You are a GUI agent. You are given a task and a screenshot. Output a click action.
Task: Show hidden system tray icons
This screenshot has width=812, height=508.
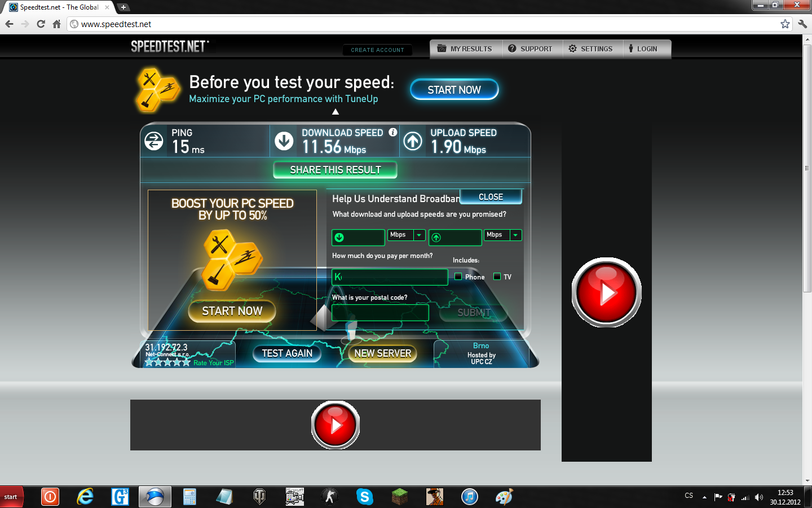[x=704, y=497]
